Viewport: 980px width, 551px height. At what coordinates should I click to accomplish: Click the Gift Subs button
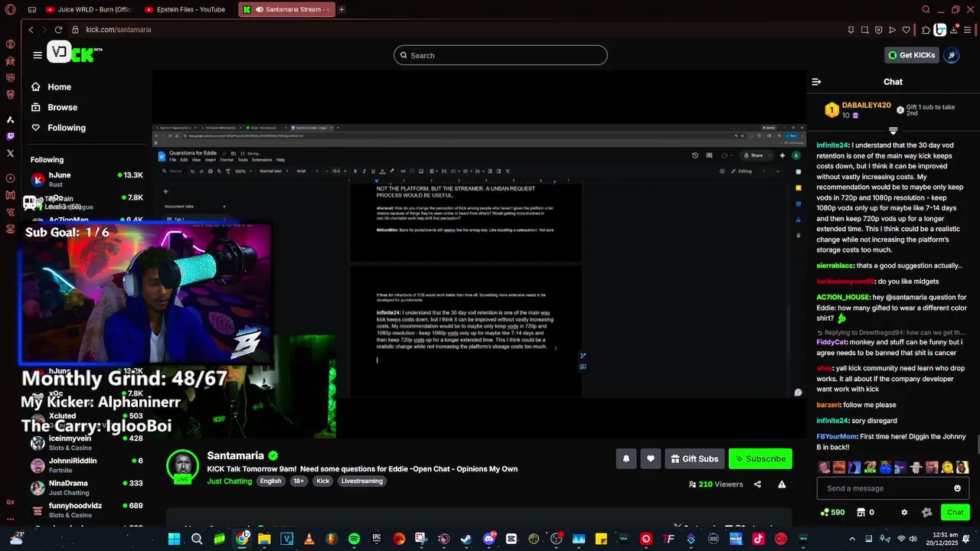(x=694, y=458)
